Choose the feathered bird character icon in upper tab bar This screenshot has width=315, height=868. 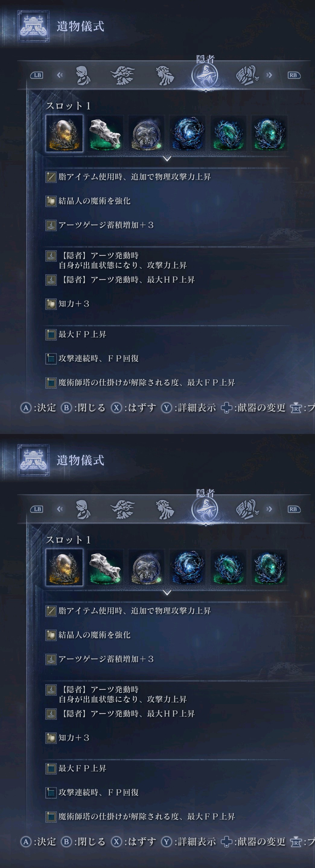123,75
